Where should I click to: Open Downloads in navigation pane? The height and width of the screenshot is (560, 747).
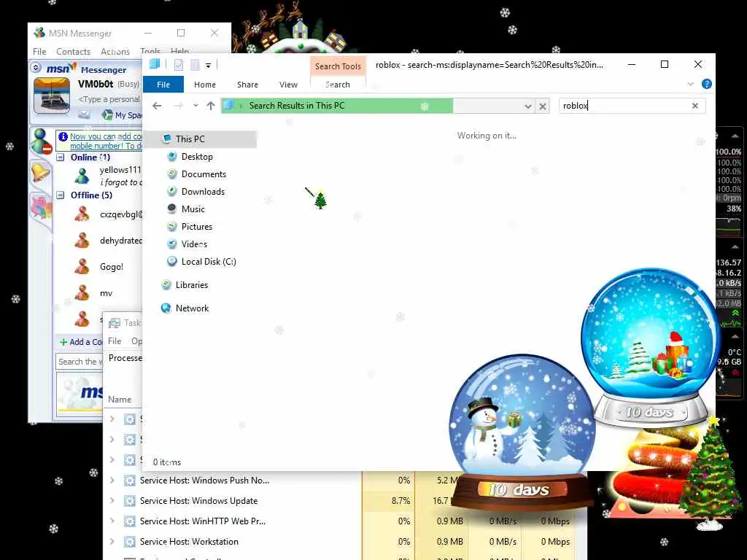(203, 192)
